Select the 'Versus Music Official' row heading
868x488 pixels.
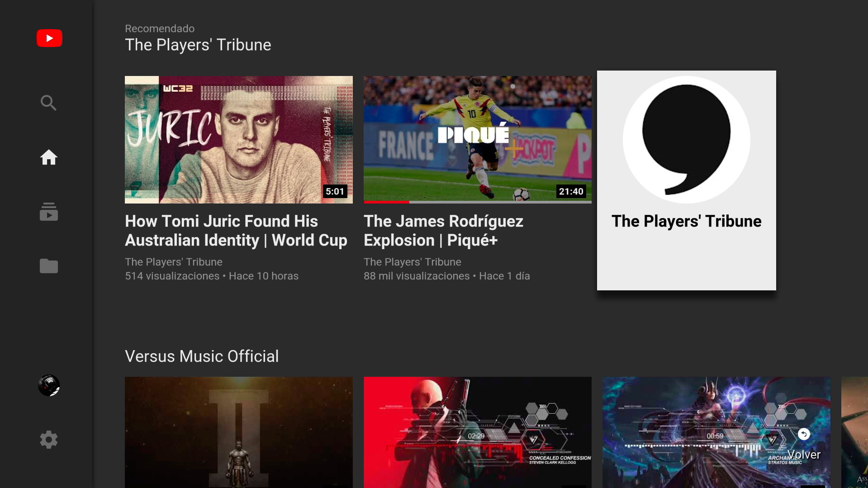(x=202, y=356)
